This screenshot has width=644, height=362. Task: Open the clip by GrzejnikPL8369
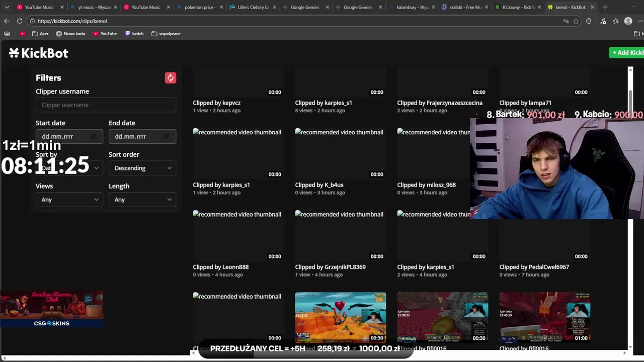tap(331, 267)
